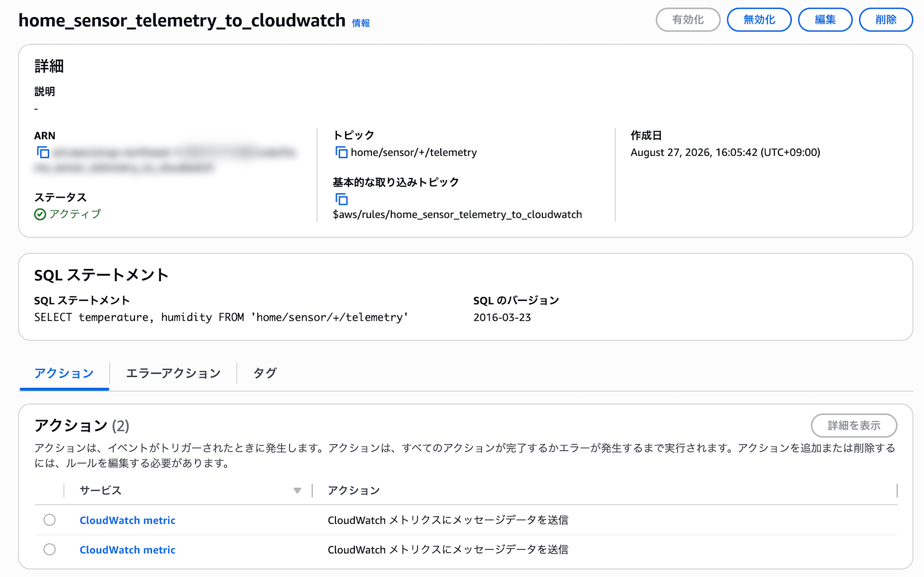The image size is (924, 577).
Task: Click the 編集 button
Action: pyautogui.click(x=825, y=20)
